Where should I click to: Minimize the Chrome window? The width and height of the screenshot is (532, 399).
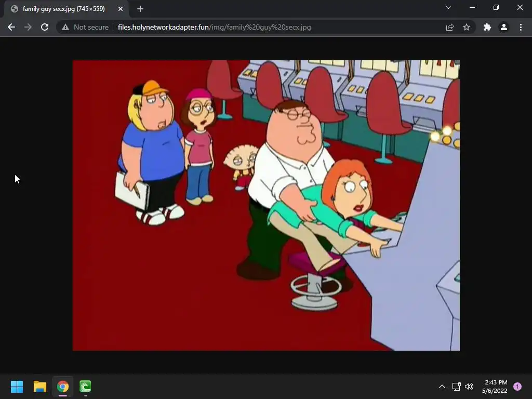pos(472,7)
